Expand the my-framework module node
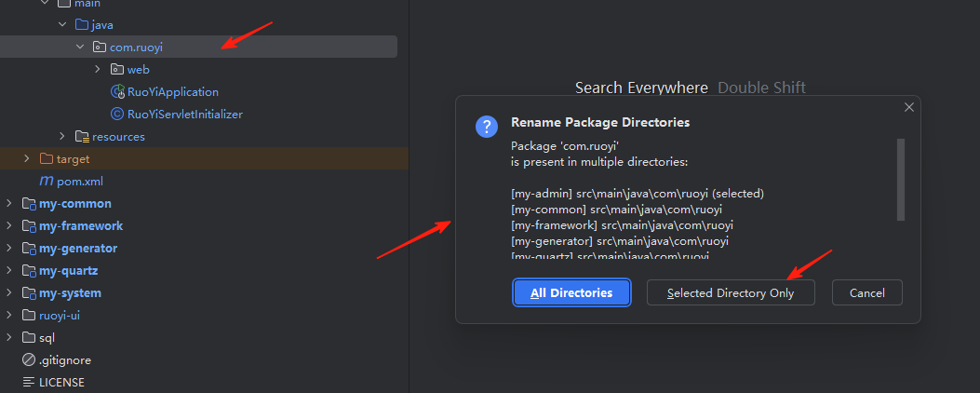980x393 pixels. (9, 226)
